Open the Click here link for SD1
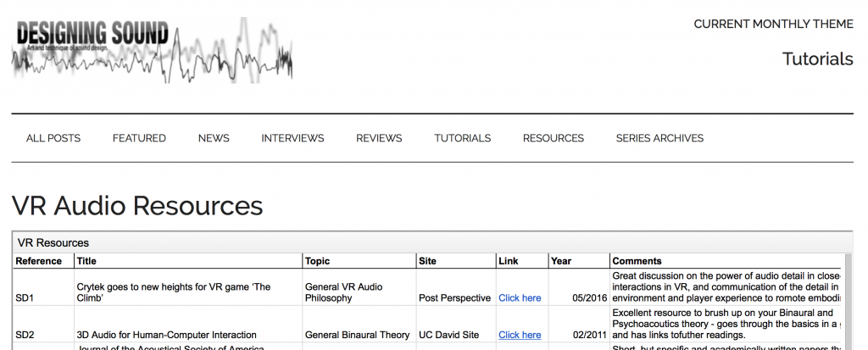868x350 pixels. point(520,298)
